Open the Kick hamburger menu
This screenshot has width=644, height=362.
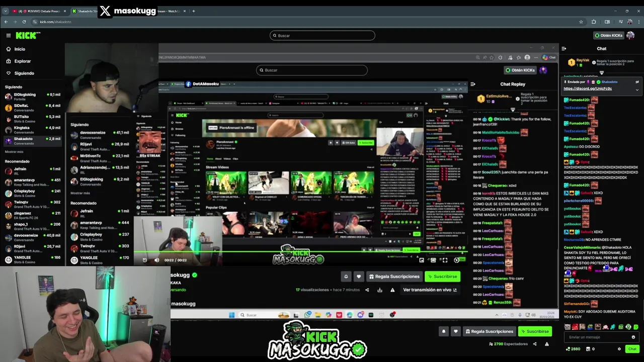coord(9,35)
